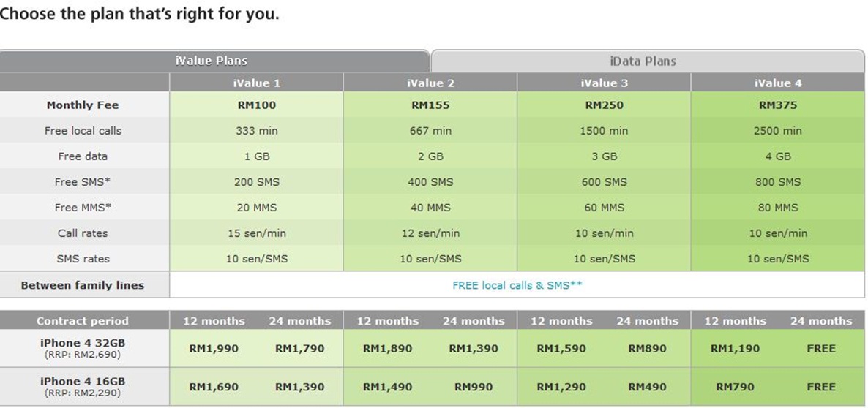
Task: Click the RM100 monthly fee cell
Action: pyautogui.click(x=256, y=105)
